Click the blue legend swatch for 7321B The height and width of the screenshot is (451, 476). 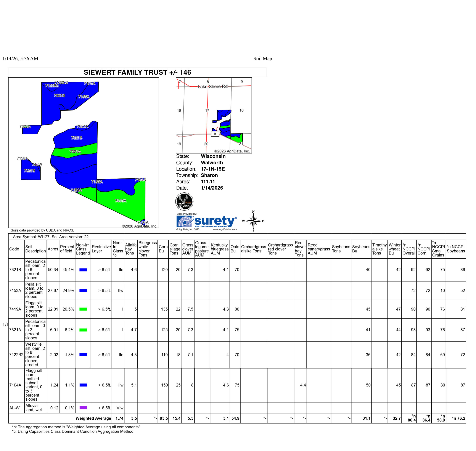[x=83, y=270]
